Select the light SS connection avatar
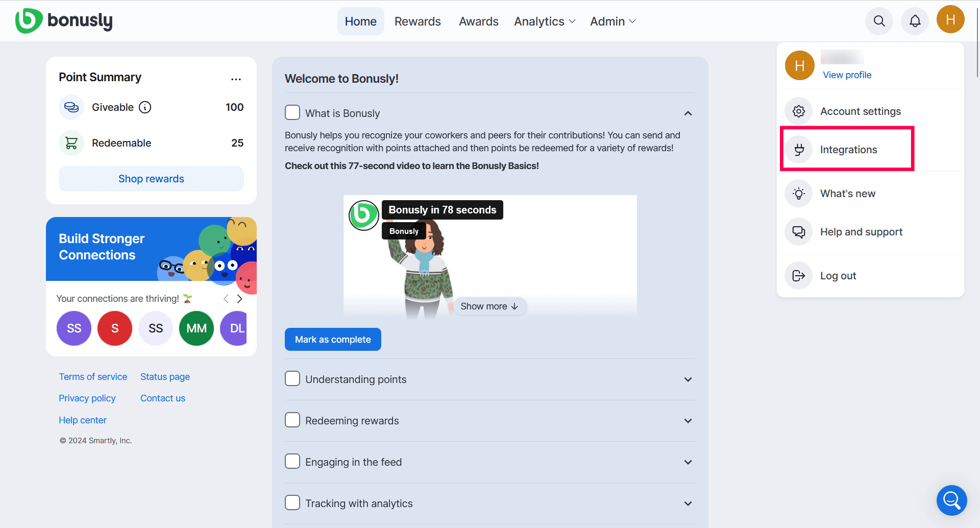980x528 pixels. (156, 328)
